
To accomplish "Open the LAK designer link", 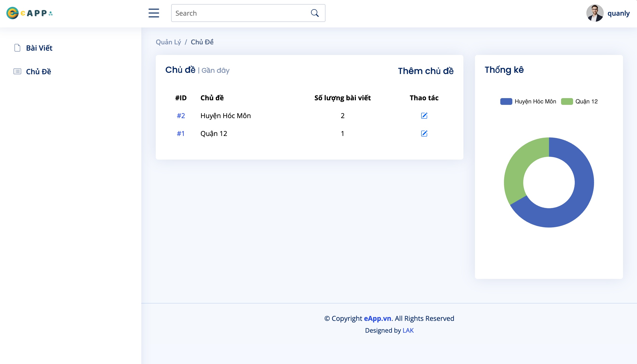I will (408, 330).
